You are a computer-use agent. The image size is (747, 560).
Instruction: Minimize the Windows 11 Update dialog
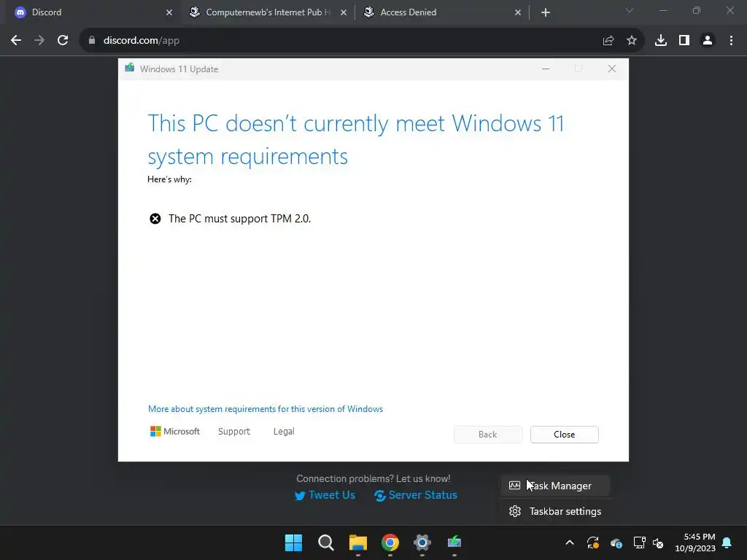pos(546,69)
